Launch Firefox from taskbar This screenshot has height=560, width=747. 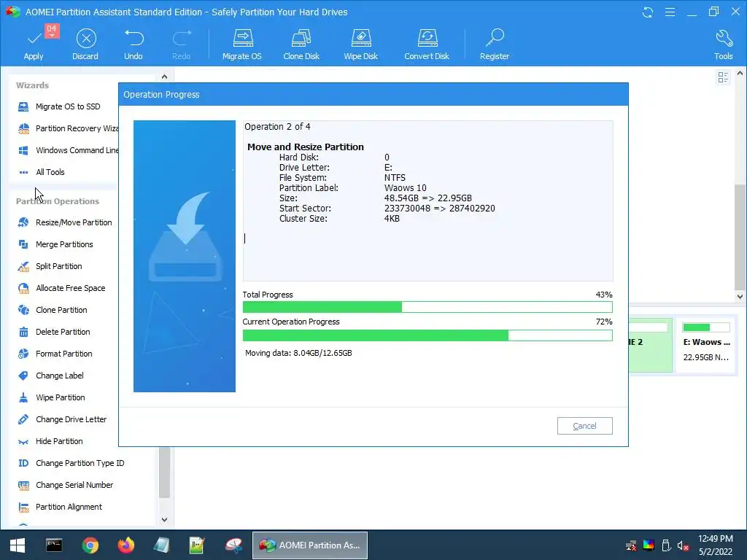(125, 545)
